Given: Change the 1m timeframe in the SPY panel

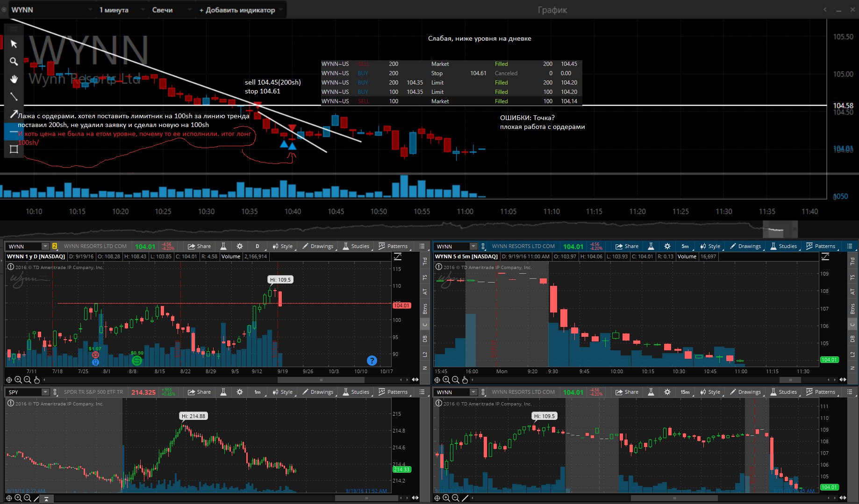Looking at the screenshot, I should 258,392.
